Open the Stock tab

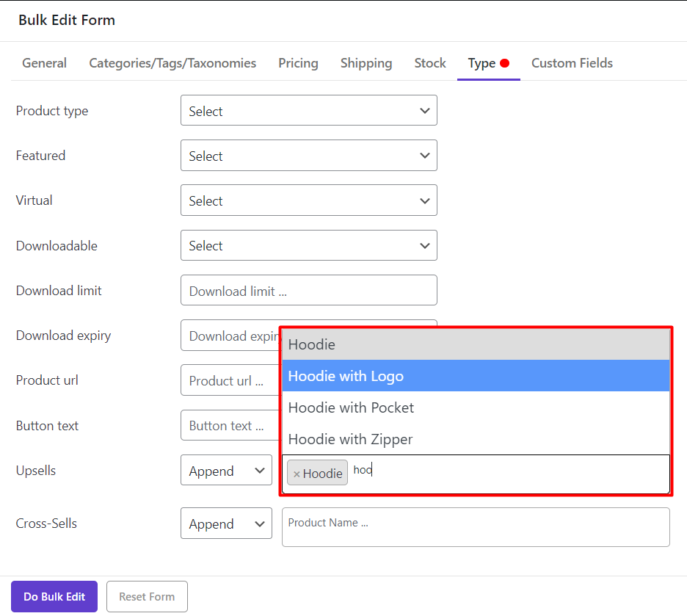[430, 63]
